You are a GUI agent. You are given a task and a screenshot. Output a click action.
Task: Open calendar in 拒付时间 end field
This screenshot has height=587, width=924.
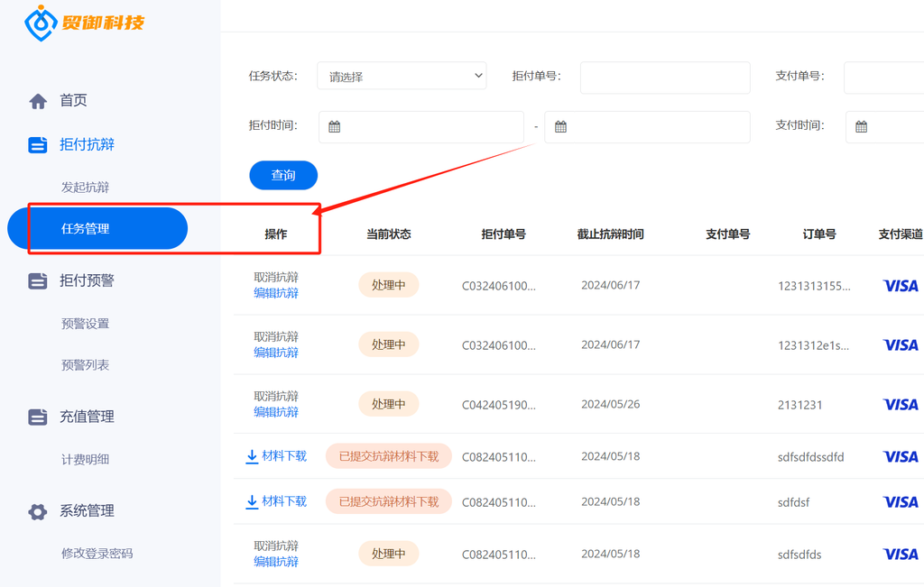point(560,126)
